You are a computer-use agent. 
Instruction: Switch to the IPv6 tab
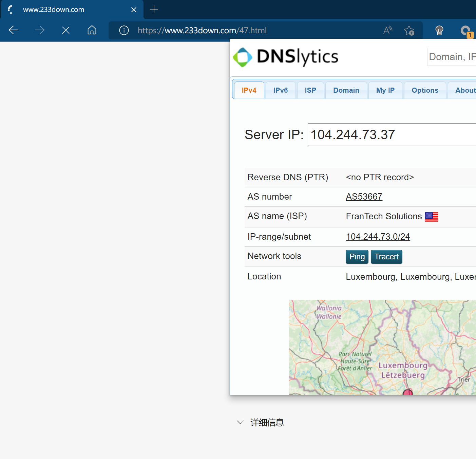coord(280,90)
